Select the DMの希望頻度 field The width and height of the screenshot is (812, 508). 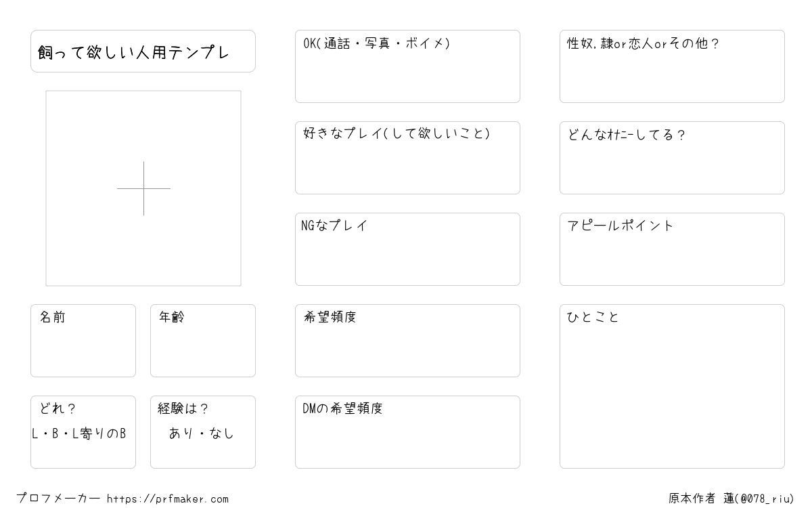[407, 432]
